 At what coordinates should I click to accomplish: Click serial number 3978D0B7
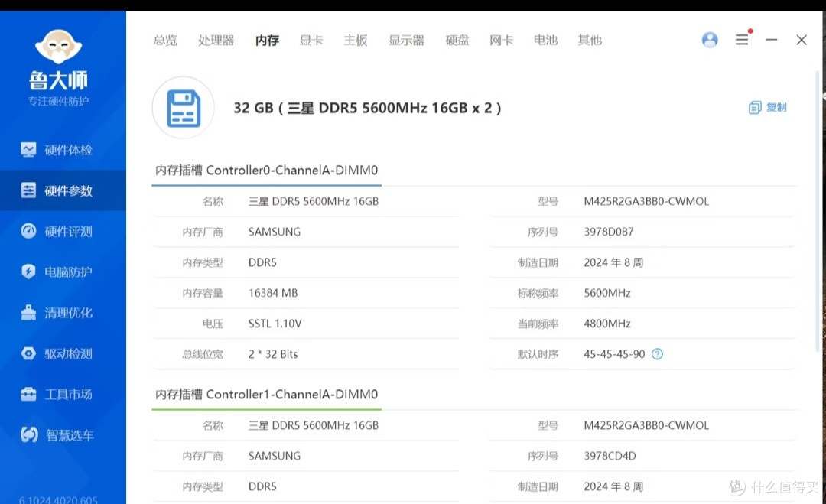coord(609,232)
